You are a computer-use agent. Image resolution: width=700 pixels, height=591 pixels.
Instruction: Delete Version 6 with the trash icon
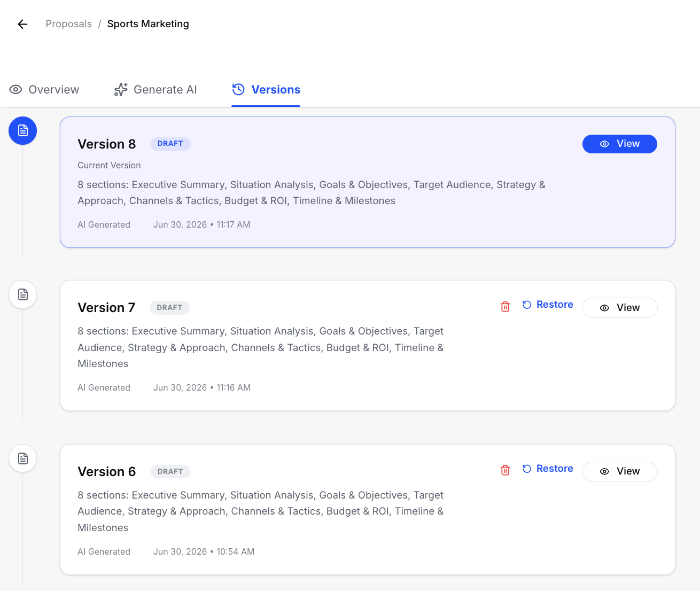(x=505, y=470)
